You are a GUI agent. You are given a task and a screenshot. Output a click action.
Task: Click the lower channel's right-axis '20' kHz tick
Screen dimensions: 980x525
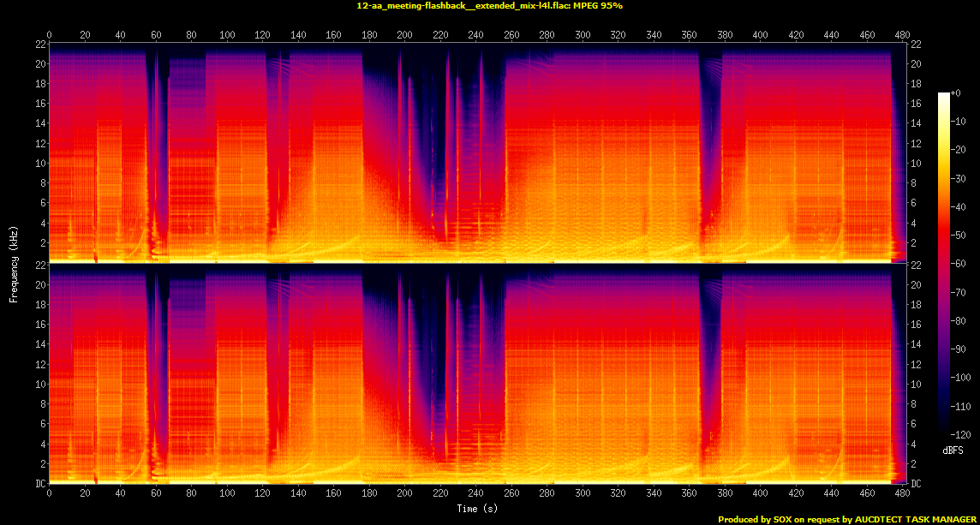click(x=915, y=284)
